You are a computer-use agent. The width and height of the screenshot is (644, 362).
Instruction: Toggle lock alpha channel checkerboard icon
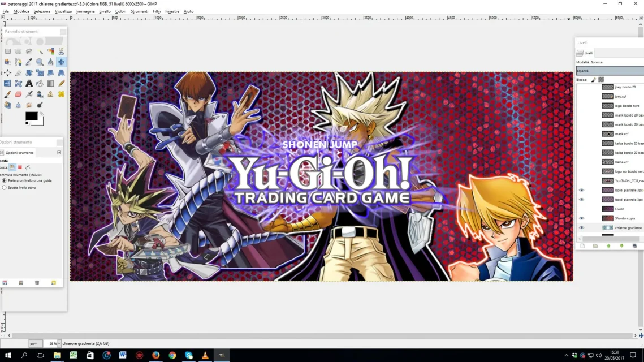coord(601,80)
